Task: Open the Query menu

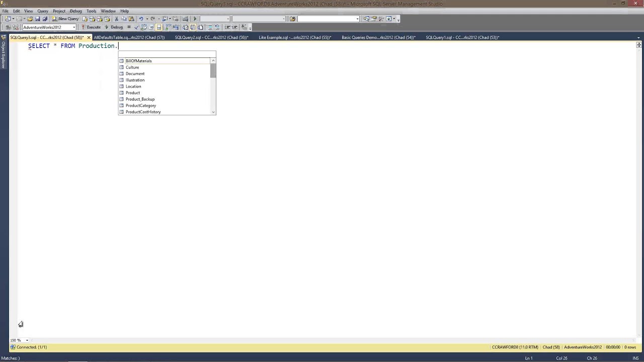Action: tap(43, 11)
